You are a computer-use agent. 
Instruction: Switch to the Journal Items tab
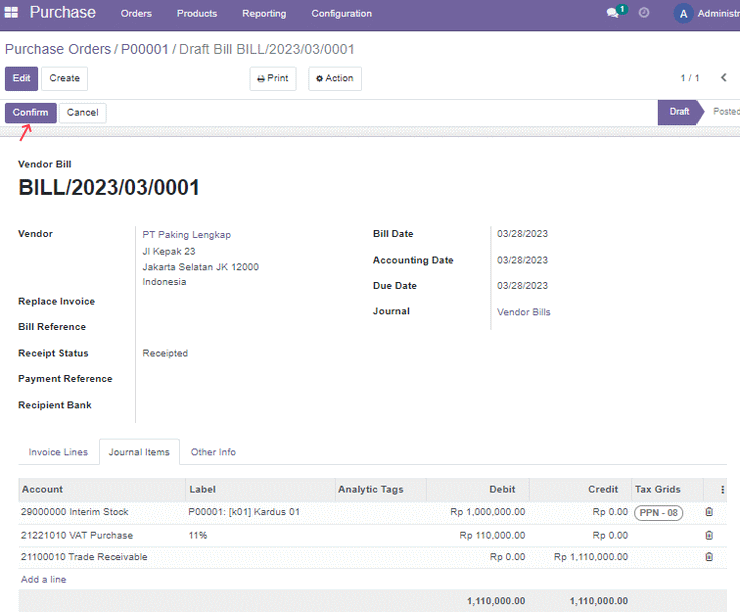(x=139, y=452)
